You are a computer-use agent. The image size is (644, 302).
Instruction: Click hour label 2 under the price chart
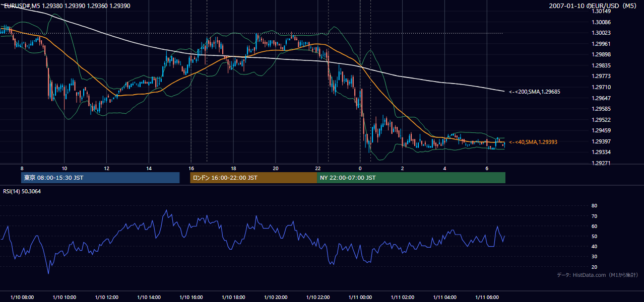coord(402,168)
